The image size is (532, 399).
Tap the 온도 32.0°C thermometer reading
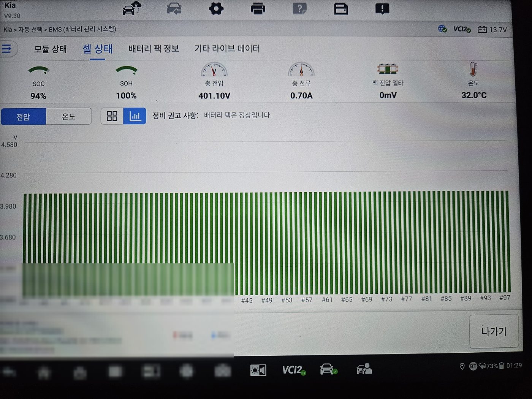pos(473,81)
